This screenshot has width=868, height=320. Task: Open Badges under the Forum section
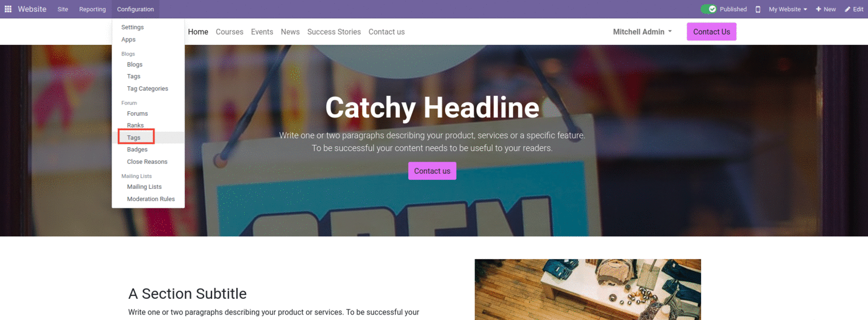pos(137,149)
